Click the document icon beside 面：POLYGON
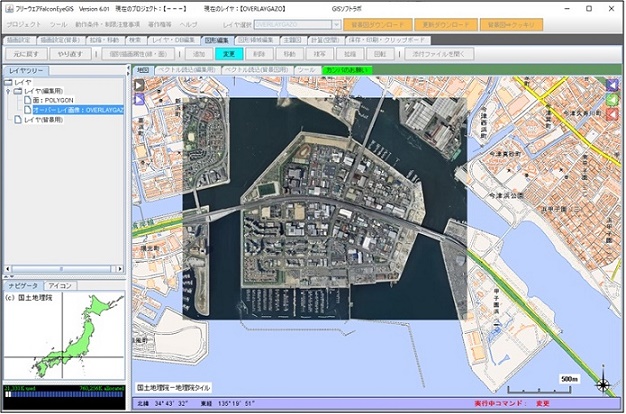 pyautogui.click(x=28, y=100)
